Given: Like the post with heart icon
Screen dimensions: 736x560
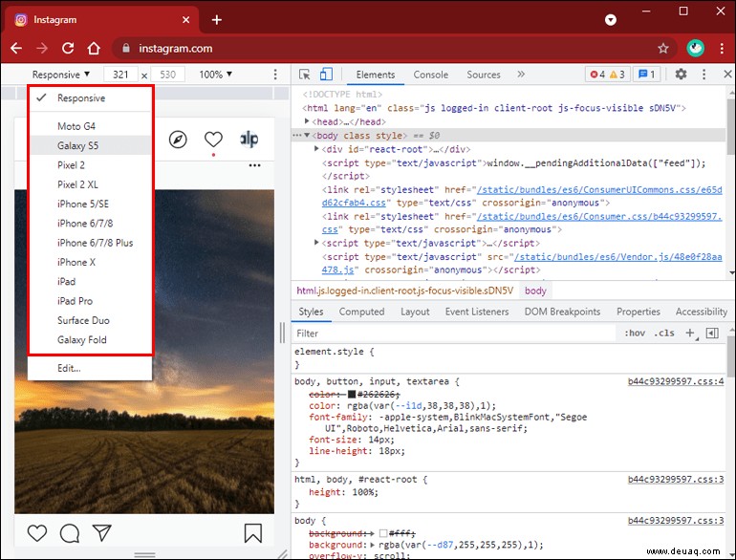Looking at the screenshot, I should pos(37,533).
